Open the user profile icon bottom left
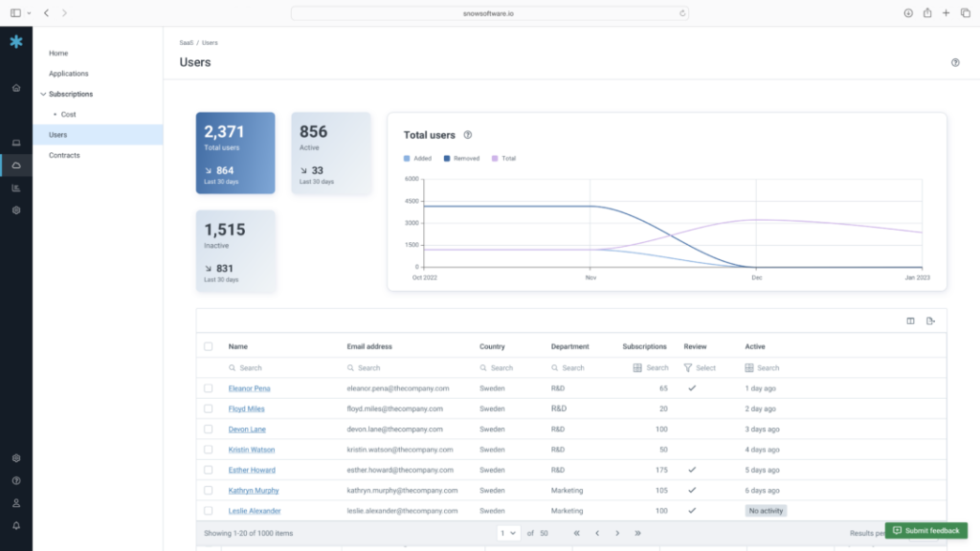This screenshot has height=551, width=980. [x=15, y=502]
